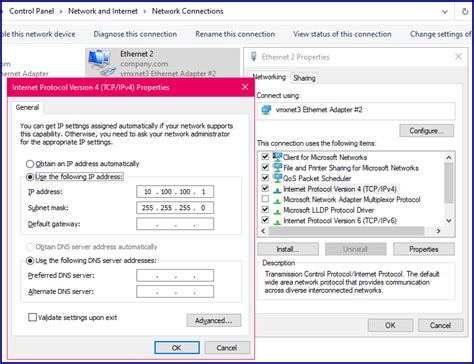Click the Properties button in Ethernet 2 Properties
Image resolution: width=474 pixels, height=364 pixels.
tap(424, 249)
